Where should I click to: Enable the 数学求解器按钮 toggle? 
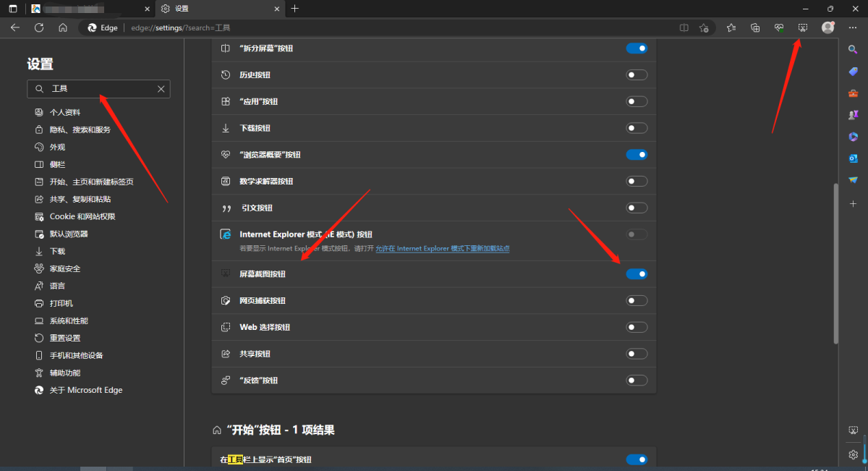click(637, 181)
